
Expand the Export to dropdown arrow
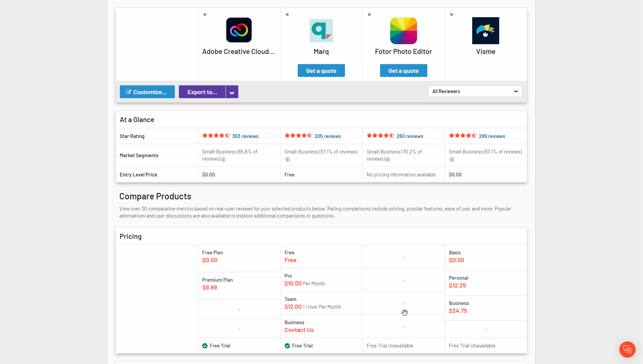[232, 92]
